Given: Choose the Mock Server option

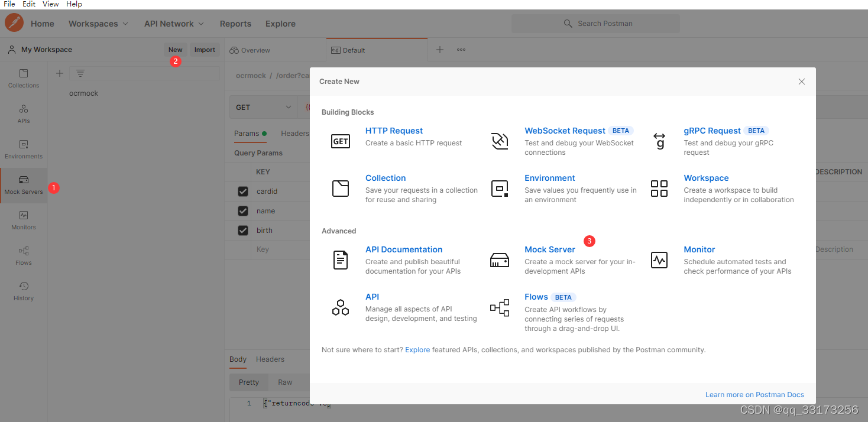Looking at the screenshot, I should (550, 249).
